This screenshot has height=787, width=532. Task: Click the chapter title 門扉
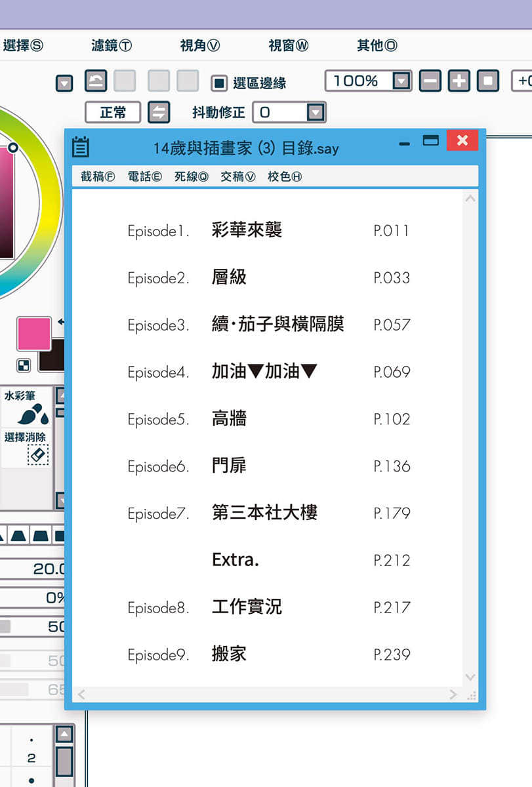(229, 466)
